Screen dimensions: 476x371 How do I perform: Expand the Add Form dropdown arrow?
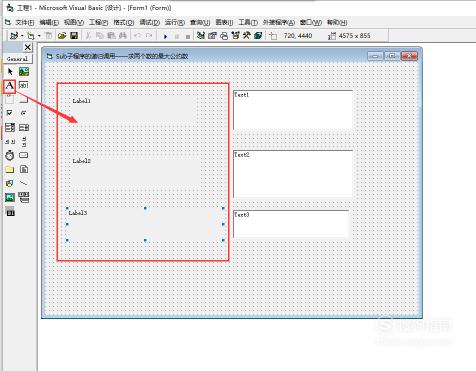[39, 36]
